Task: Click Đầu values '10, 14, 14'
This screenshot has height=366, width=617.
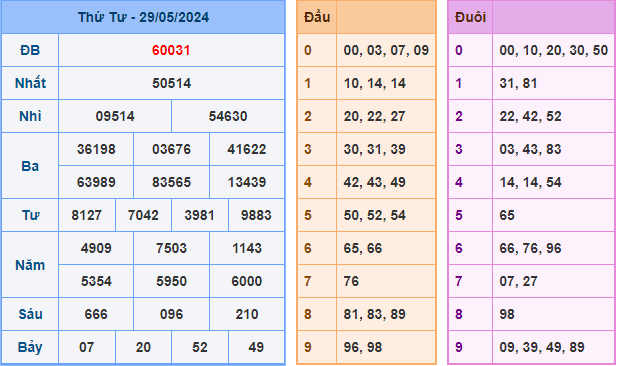Action: click(375, 83)
